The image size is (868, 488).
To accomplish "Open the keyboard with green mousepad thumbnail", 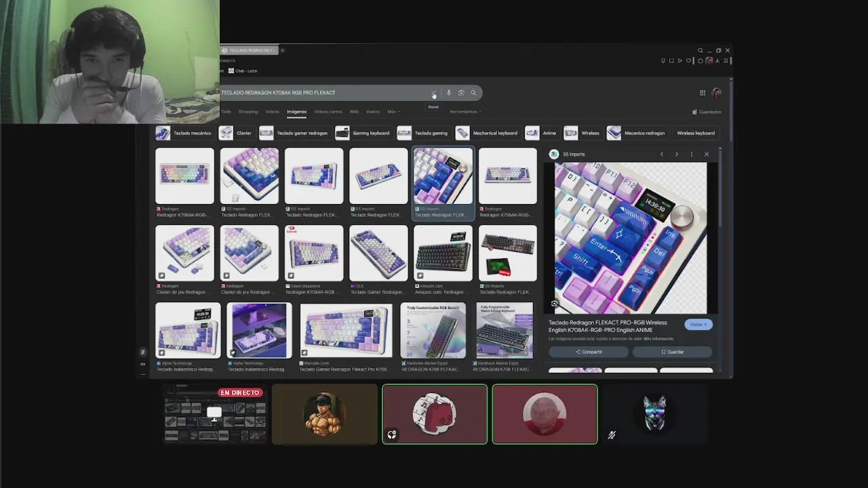I will point(507,253).
